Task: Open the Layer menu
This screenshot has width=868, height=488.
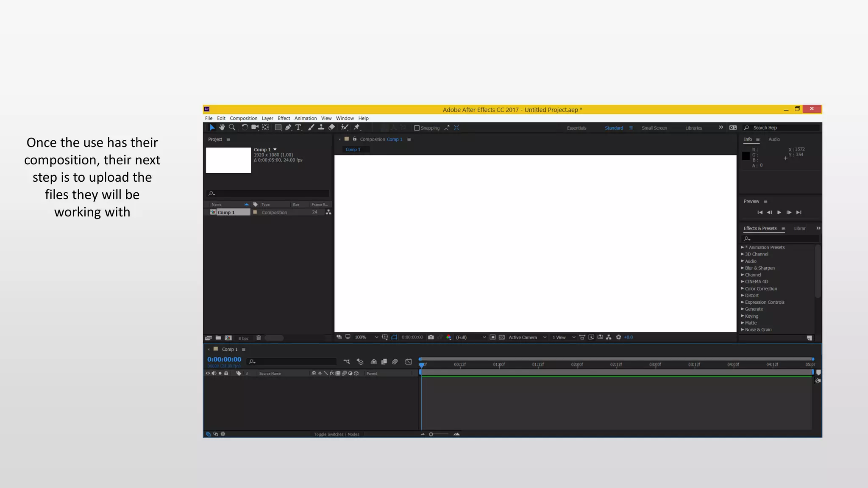Action: [267, 119]
